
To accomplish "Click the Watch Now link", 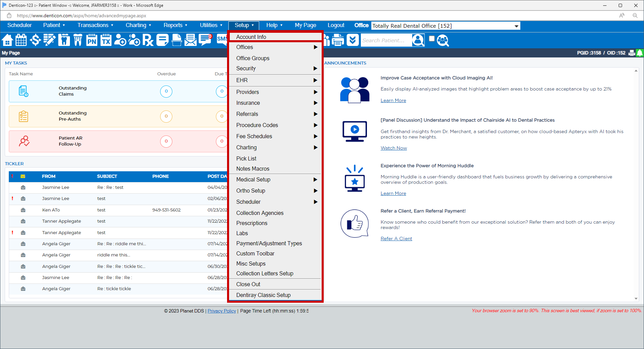I will click(x=394, y=148).
